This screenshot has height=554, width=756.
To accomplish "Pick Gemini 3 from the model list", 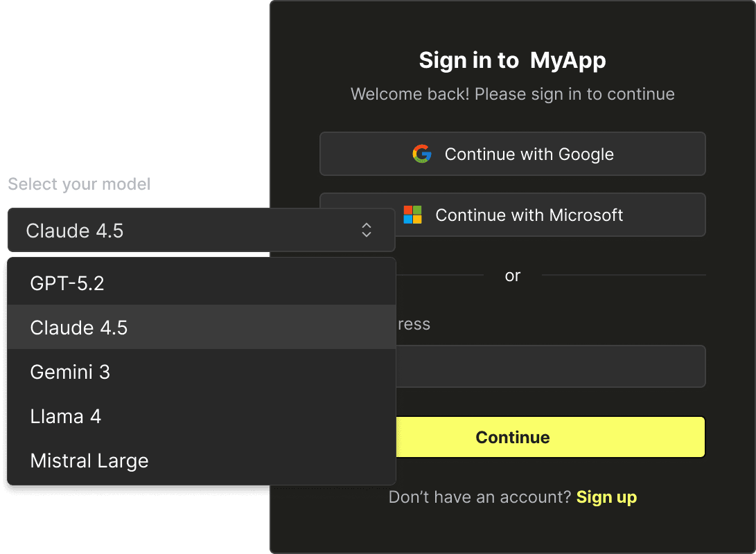I will [x=201, y=372].
